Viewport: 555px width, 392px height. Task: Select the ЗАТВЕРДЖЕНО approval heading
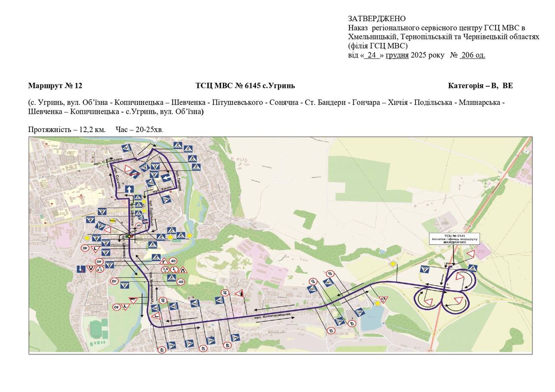[x=376, y=19]
